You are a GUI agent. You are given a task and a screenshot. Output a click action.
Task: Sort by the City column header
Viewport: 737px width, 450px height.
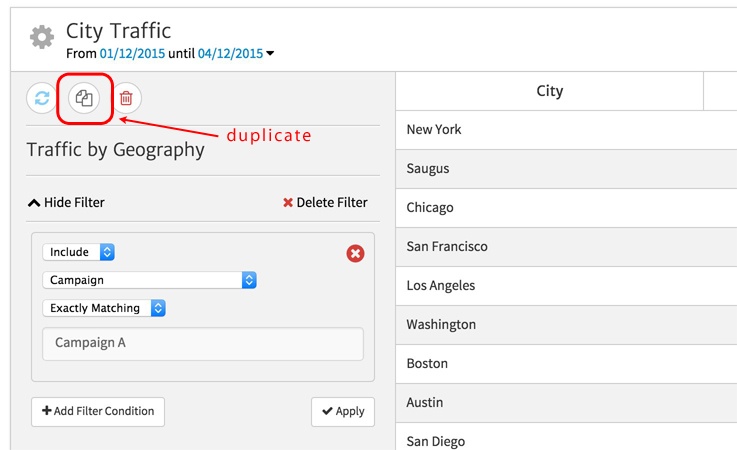tap(549, 91)
